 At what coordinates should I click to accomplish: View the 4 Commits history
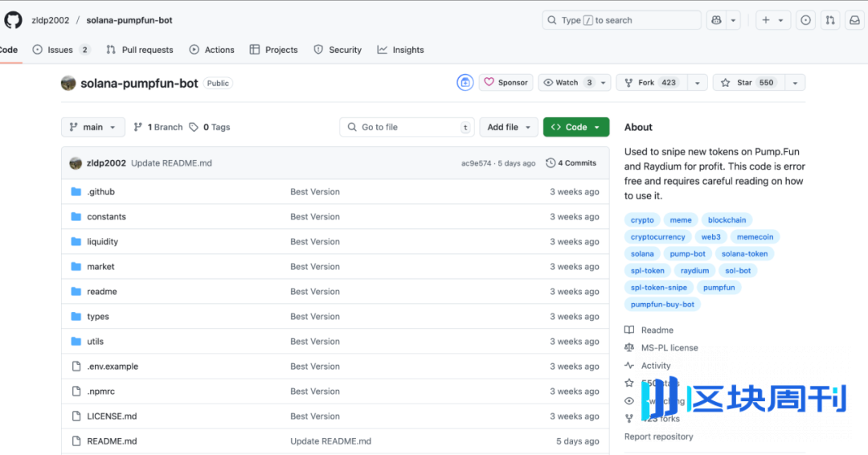(571, 162)
